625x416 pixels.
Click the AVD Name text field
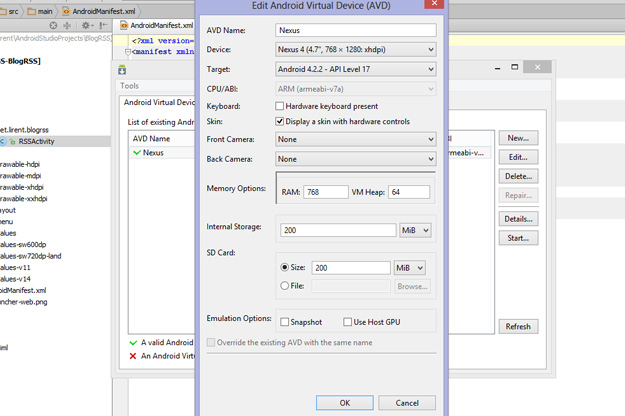click(x=356, y=30)
